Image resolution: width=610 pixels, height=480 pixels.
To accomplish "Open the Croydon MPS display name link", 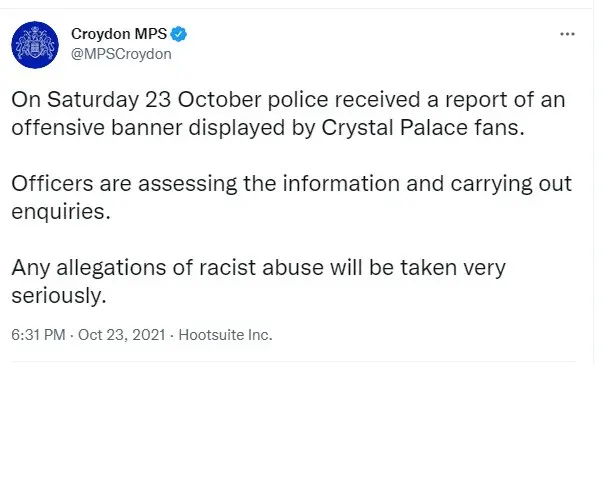I will [x=119, y=34].
